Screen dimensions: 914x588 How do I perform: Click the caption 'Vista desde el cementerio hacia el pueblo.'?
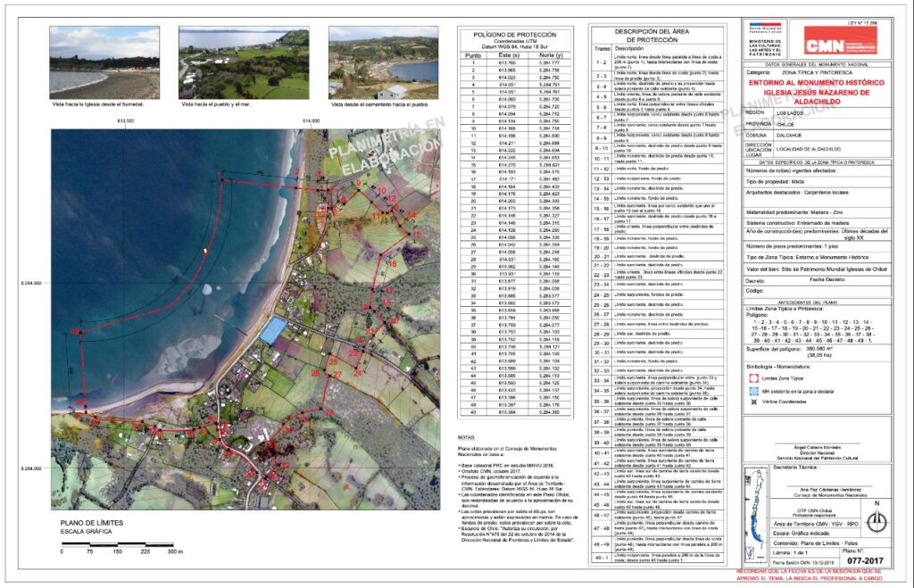click(x=379, y=104)
